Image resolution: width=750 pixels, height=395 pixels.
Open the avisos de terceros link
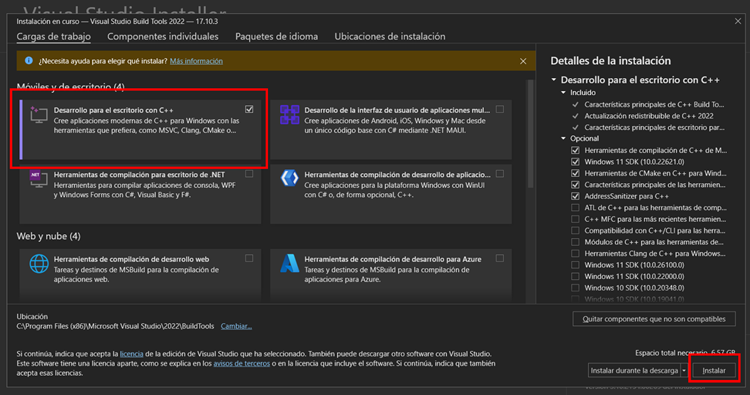tap(242, 363)
